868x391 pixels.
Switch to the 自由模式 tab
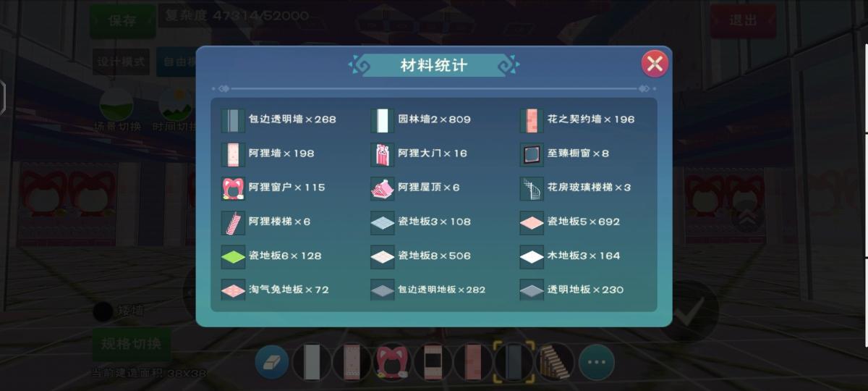pos(176,62)
